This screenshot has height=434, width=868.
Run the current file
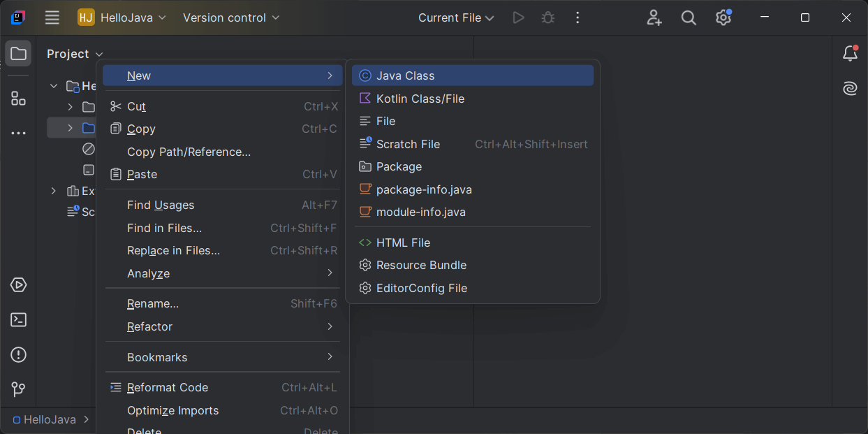pos(518,17)
